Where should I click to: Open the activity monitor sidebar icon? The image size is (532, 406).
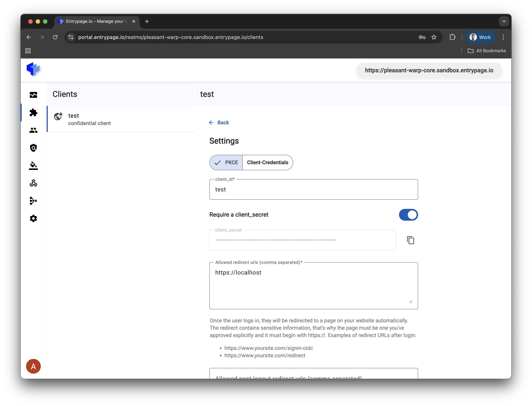33,95
